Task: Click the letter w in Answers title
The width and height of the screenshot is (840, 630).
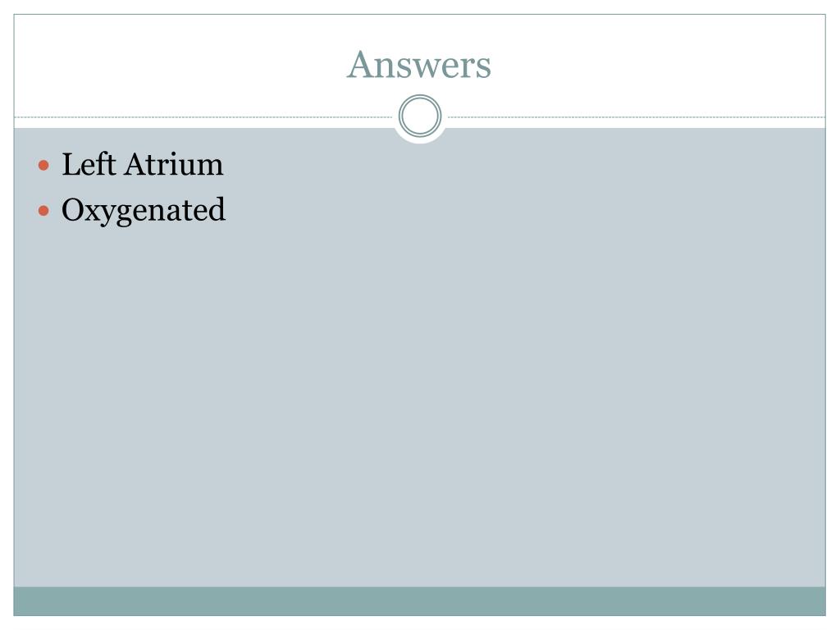Action: click(x=426, y=70)
